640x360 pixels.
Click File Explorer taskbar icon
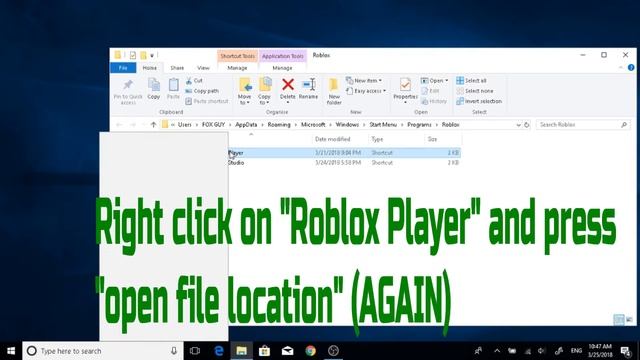click(242, 351)
